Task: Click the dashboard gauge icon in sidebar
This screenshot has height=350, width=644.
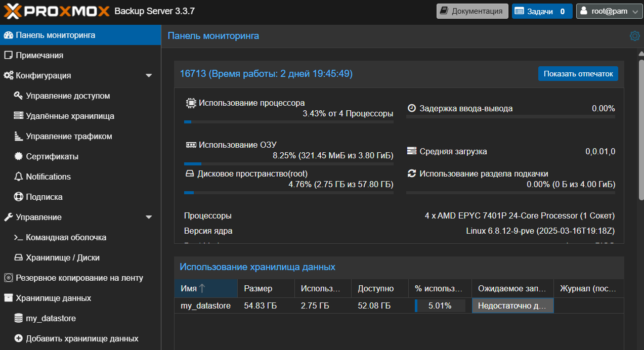Action: tap(8, 35)
